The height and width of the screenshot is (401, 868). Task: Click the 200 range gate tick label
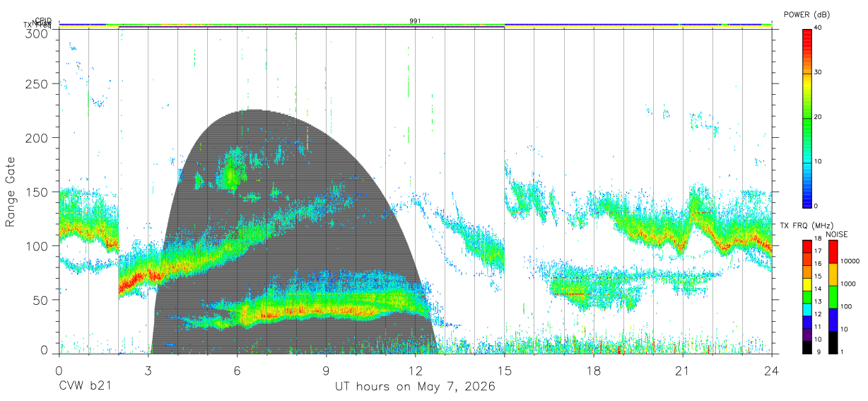click(x=37, y=137)
